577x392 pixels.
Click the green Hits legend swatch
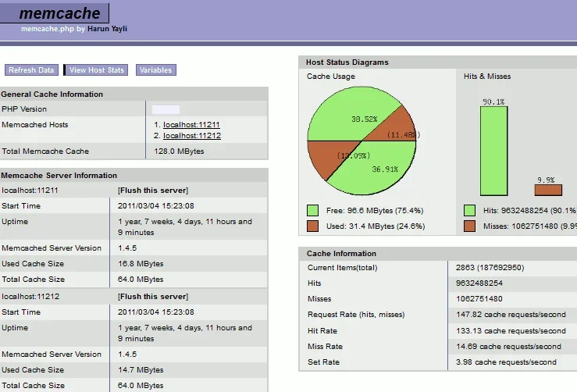pos(469,211)
